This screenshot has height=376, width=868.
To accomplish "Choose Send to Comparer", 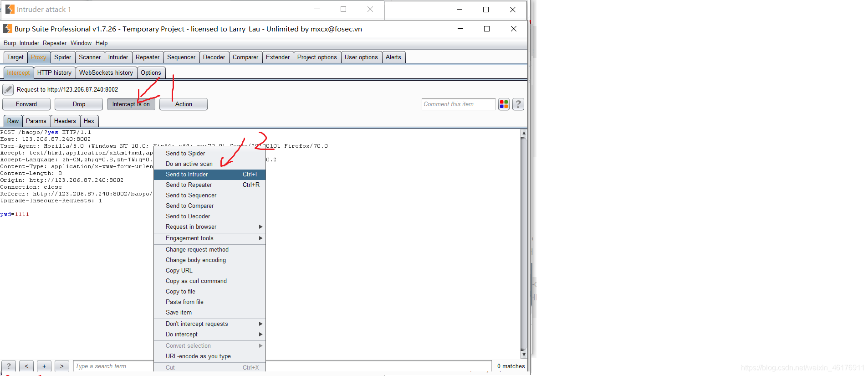I will [x=209, y=206].
